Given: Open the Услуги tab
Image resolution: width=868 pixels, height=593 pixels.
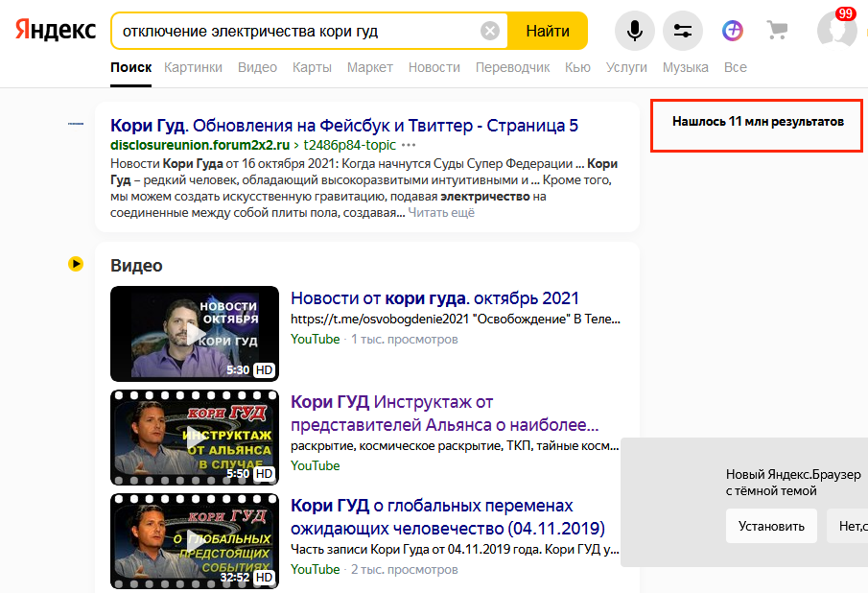Looking at the screenshot, I should click(x=626, y=67).
